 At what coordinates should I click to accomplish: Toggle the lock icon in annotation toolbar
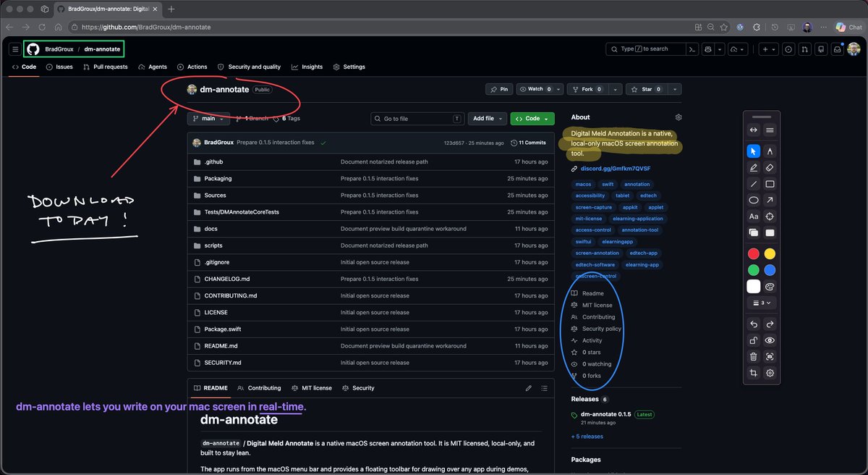click(x=754, y=340)
